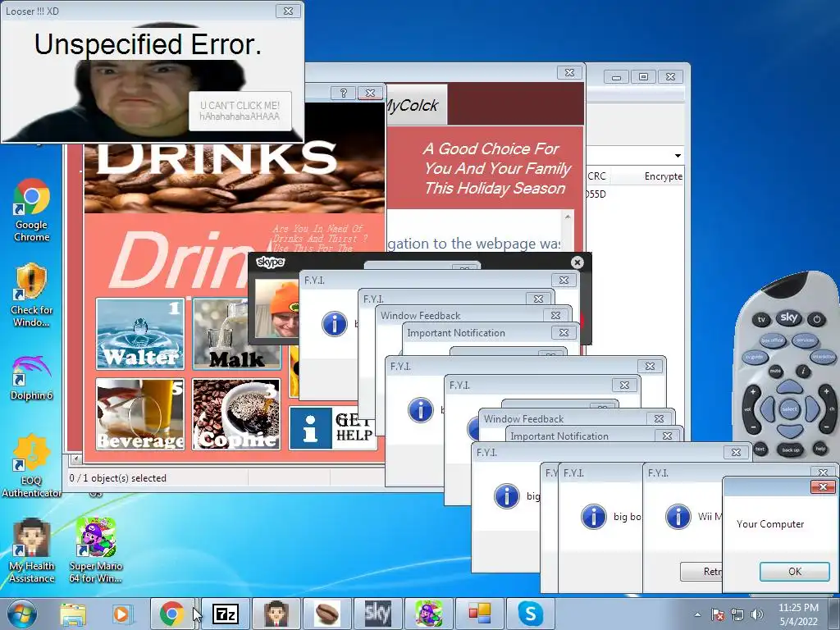Click the down arrow on the remote's d-pad
This screenshot has height=630, width=840.
(x=790, y=431)
